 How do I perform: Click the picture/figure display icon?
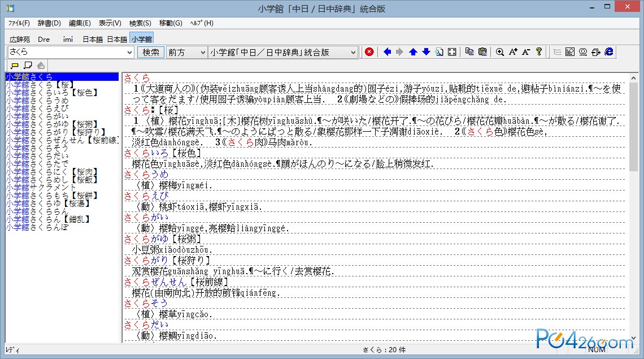pyautogui.click(x=569, y=52)
